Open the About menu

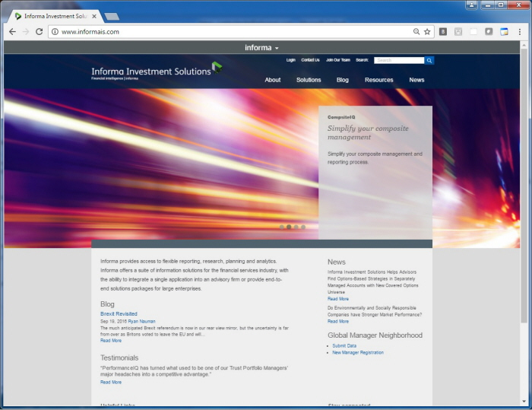pos(272,80)
